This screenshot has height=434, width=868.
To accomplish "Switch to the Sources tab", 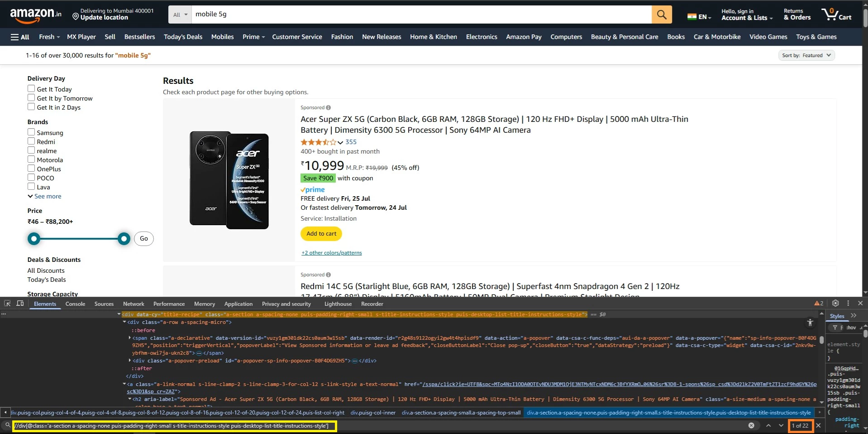I will (x=104, y=304).
